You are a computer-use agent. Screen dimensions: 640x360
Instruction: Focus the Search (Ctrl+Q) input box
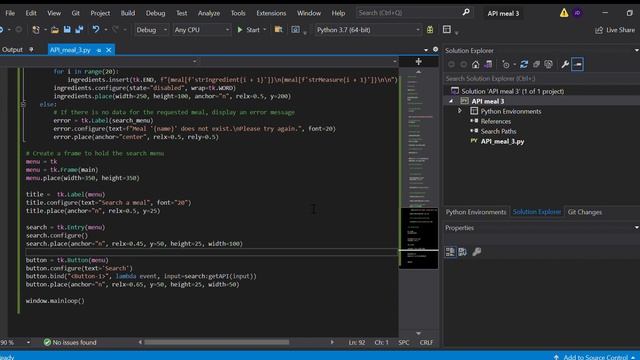coord(408,13)
